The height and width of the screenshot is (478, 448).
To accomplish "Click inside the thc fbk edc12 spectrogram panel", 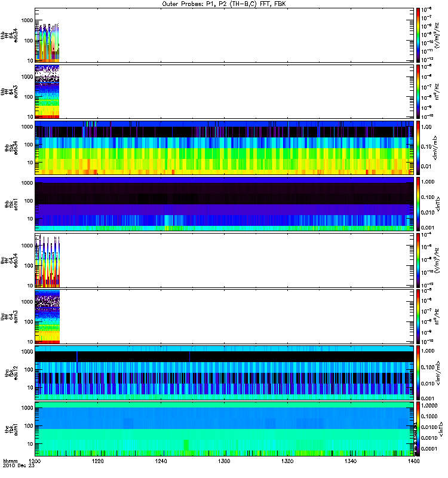I will 225,373.
